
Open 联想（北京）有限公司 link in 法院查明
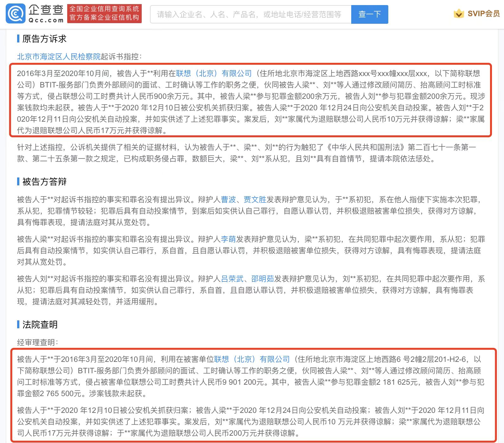[252, 359]
